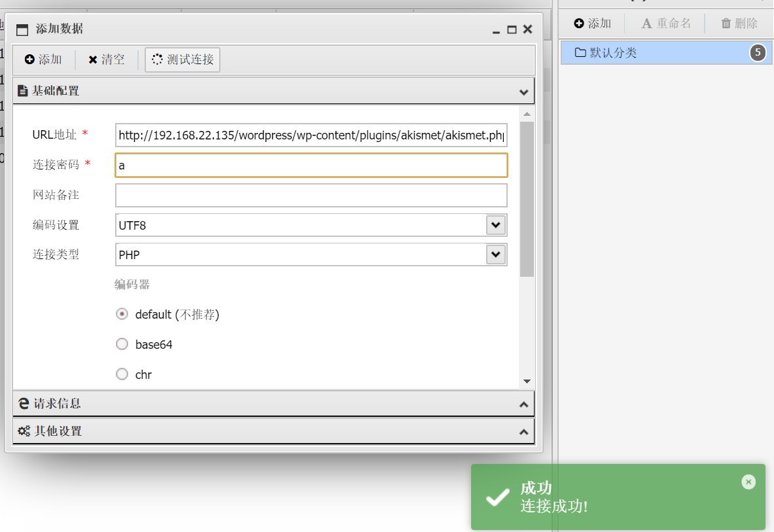Click 添加 in the category panel
The height and width of the screenshot is (532, 774).
(593, 23)
